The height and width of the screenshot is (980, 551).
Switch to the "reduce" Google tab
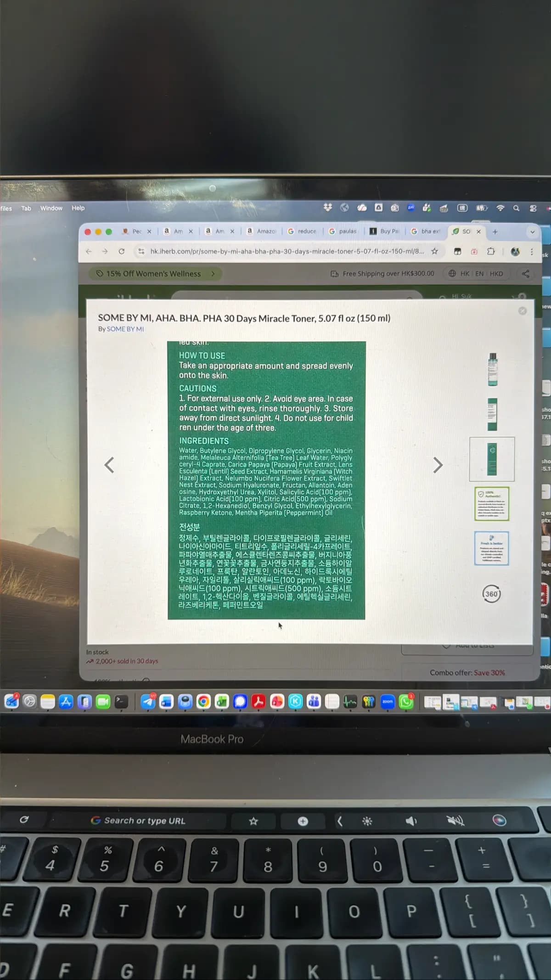click(303, 231)
